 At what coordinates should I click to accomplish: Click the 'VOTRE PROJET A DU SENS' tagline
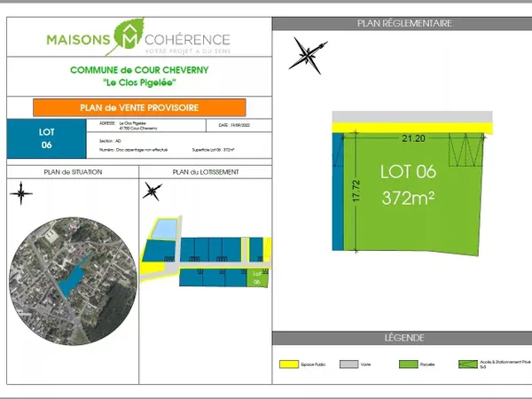[188, 51]
